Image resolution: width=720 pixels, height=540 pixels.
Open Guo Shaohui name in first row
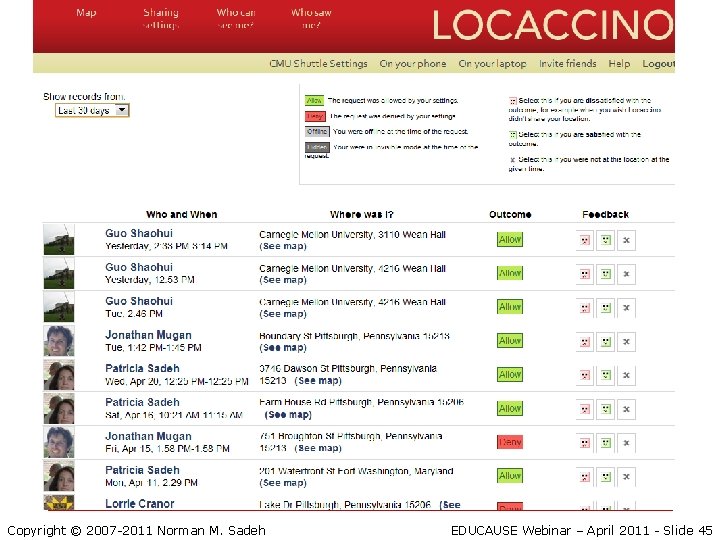(x=139, y=233)
